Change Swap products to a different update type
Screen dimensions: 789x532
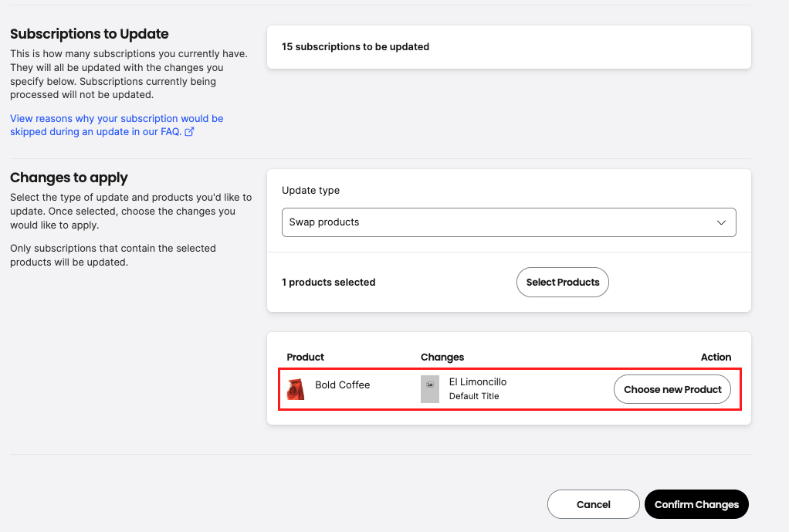click(x=509, y=222)
